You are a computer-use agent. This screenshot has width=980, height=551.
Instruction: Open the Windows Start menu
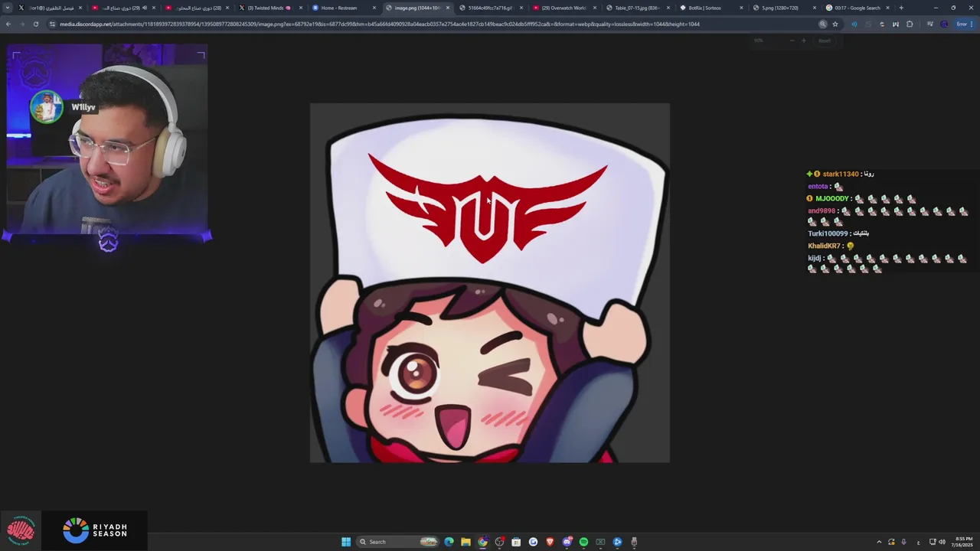(346, 542)
